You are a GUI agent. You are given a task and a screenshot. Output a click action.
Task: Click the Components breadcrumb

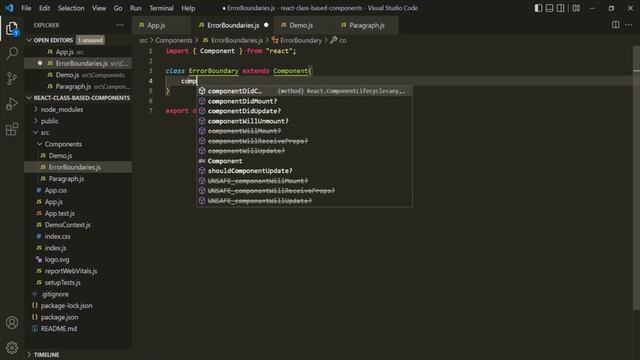[173, 40]
